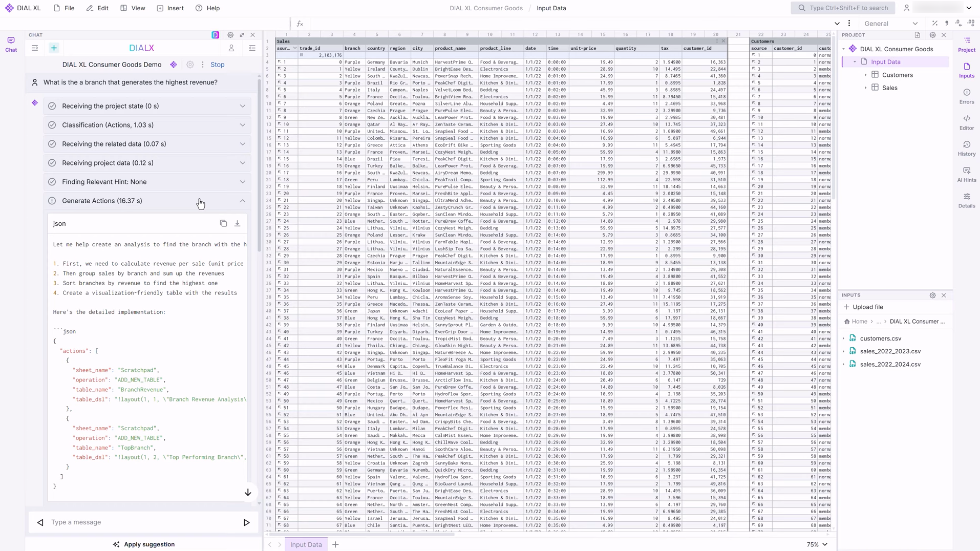Screen dimensions: 980x551
Task: Stop the response generation
Action: click(217, 65)
